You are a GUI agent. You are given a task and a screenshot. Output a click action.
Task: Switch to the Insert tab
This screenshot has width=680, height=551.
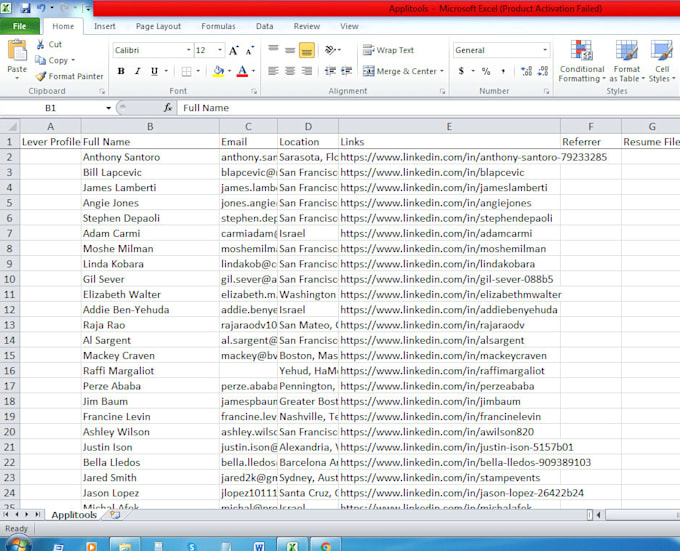tap(105, 26)
